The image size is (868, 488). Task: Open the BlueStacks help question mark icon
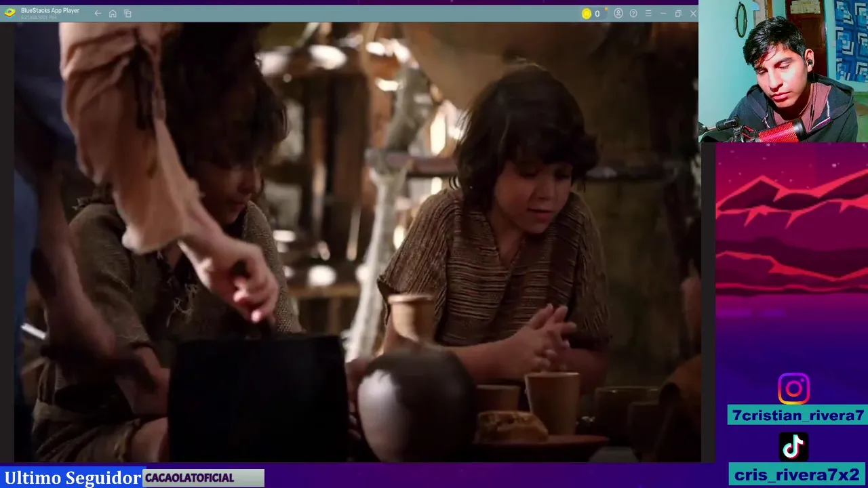[633, 14]
